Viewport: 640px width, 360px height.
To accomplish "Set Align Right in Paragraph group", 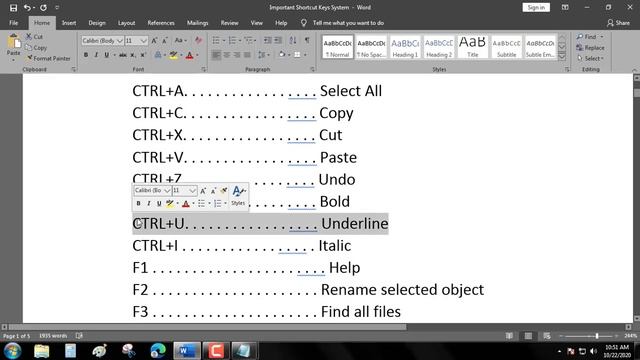I will (237, 55).
